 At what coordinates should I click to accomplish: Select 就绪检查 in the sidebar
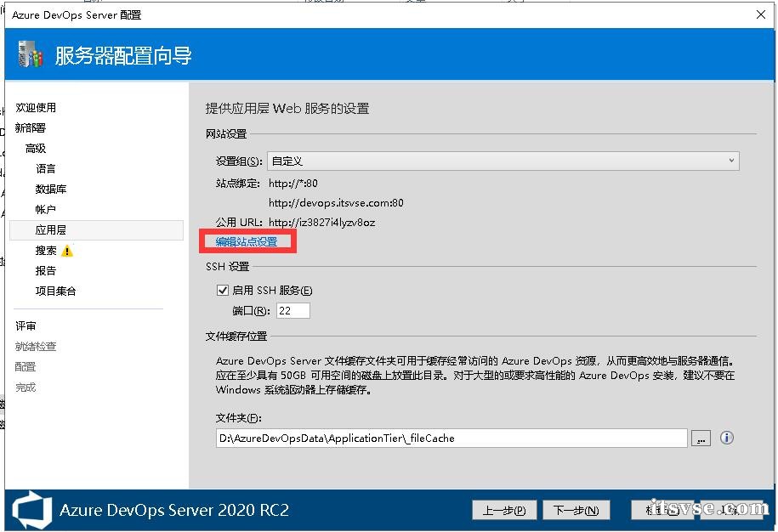point(36,346)
